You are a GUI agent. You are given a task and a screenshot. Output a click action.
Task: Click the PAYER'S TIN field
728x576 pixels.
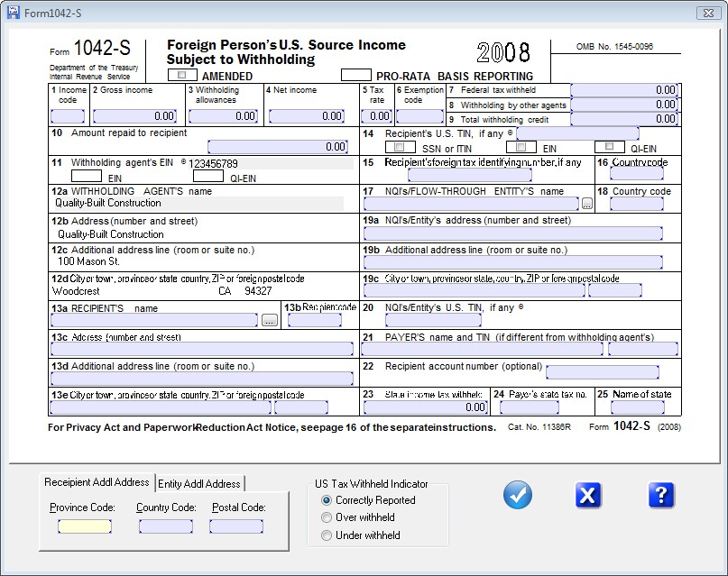(643, 349)
